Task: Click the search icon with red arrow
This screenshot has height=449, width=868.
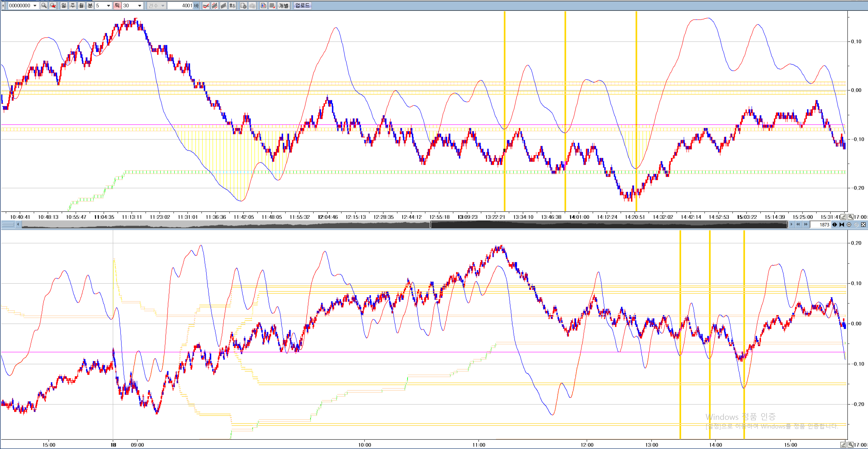Action: pyautogui.click(x=53, y=5)
